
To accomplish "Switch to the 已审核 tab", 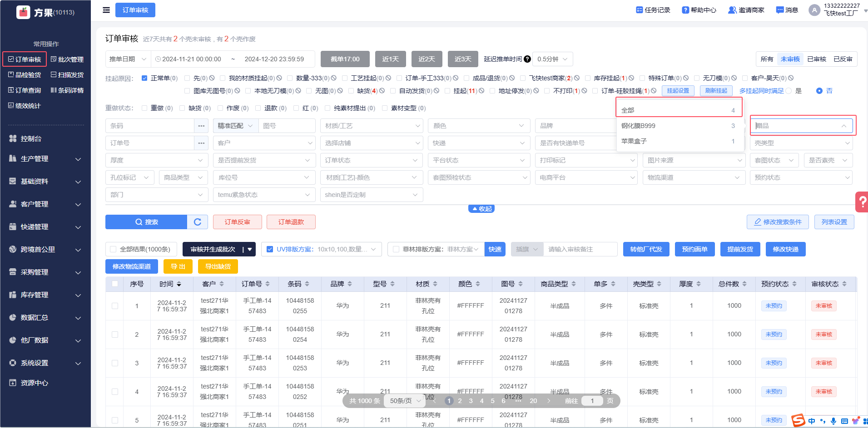I will click(x=816, y=59).
